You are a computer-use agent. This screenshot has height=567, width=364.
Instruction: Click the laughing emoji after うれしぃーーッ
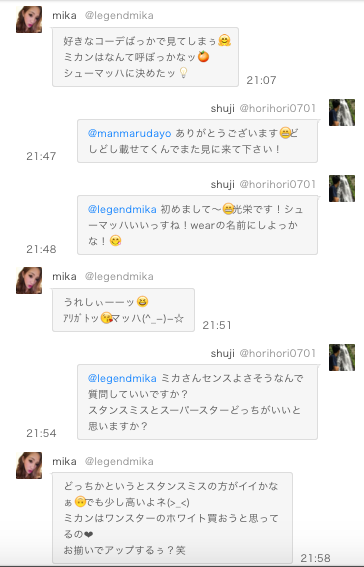coord(142,302)
